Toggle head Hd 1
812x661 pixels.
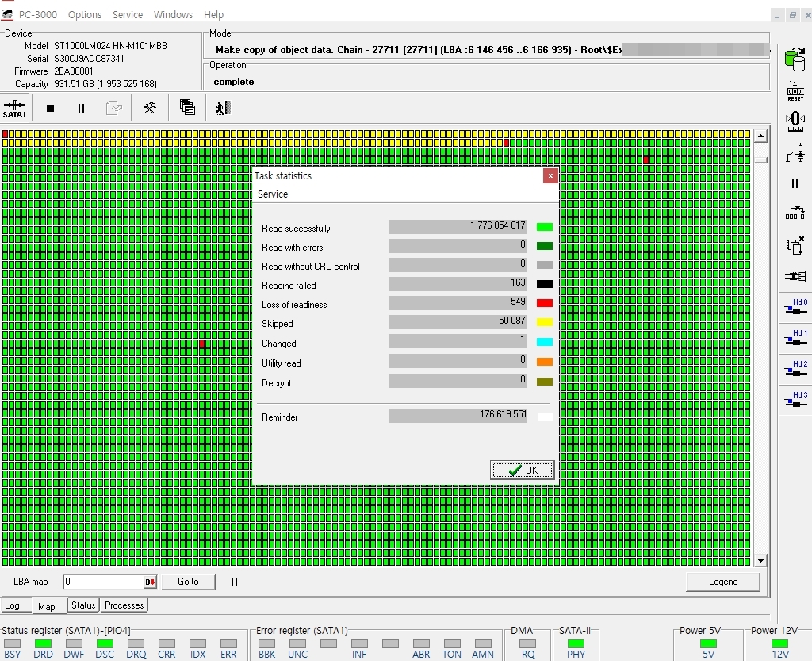pos(796,338)
